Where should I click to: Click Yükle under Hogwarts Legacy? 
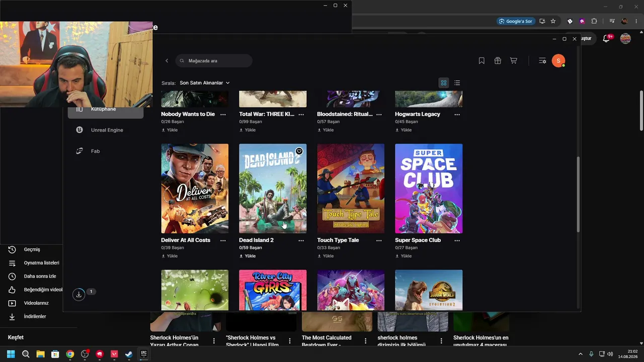(x=404, y=130)
